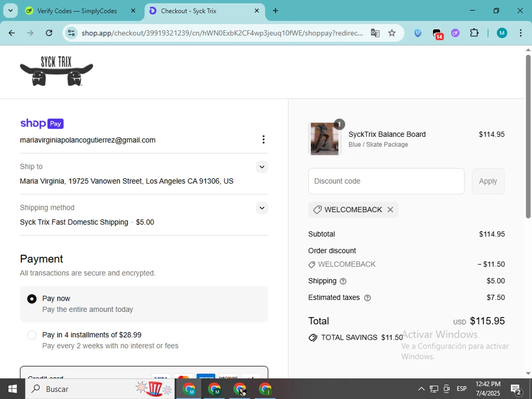Click the Syck Trix skateboard logo
This screenshot has height=399, width=532.
pos(56,71)
